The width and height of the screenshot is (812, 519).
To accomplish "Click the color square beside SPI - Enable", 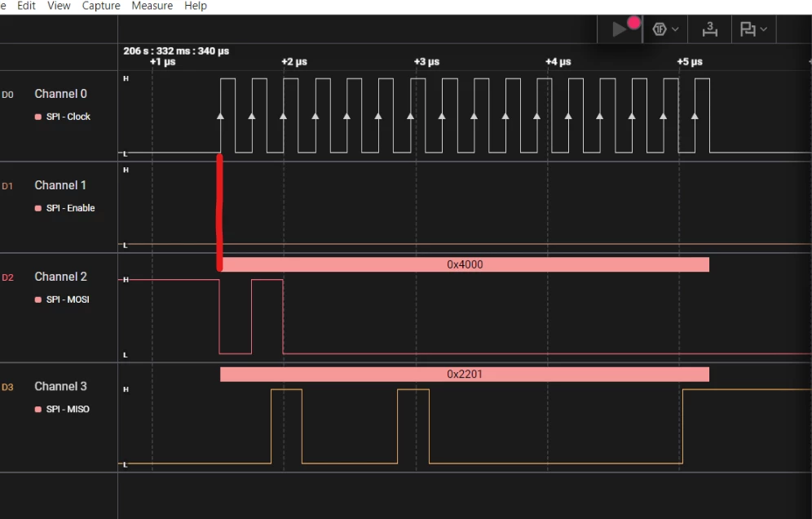I will point(38,208).
